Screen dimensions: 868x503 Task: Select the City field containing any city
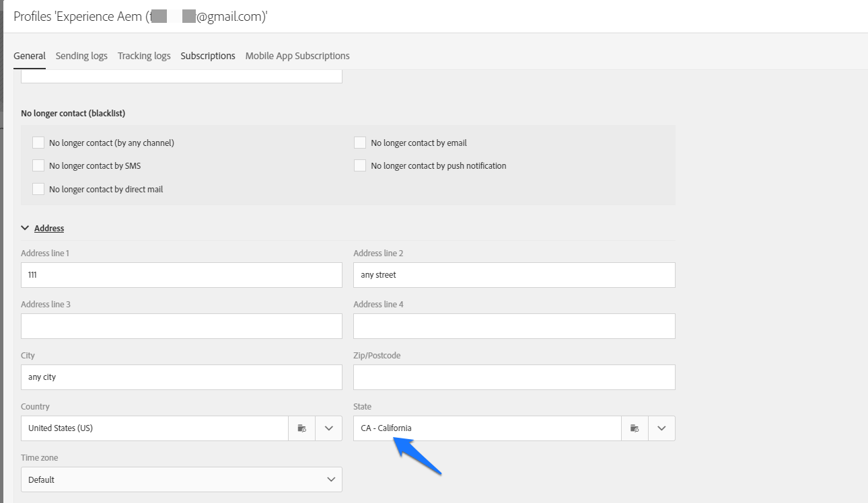click(181, 377)
